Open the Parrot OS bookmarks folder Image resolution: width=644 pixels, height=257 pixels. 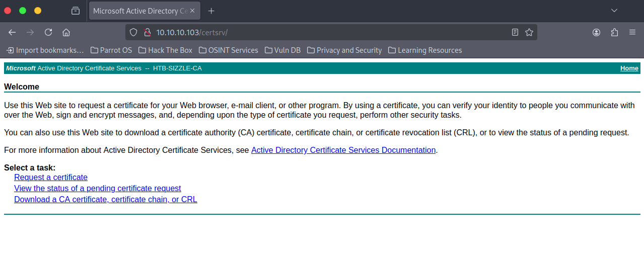point(111,50)
